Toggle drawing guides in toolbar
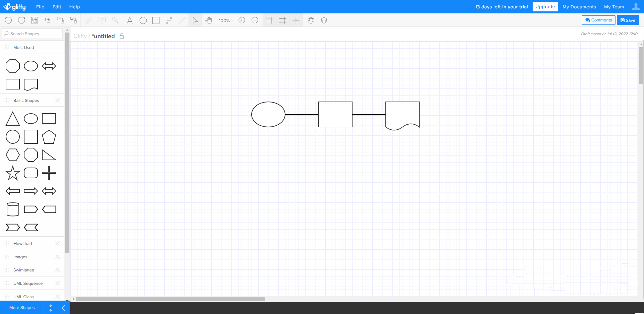The image size is (644, 314). click(270, 20)
